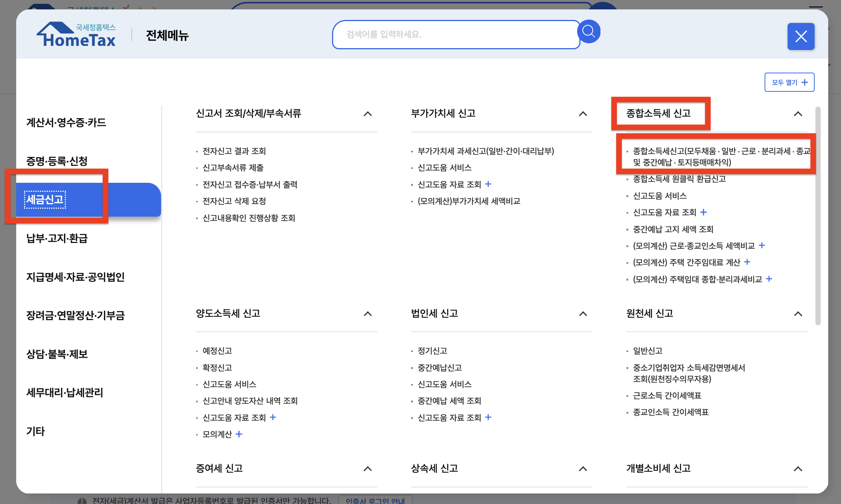The height and width of the screenshot is (504, 841).
Task: Collapse the 부가가치세 신고 section chevron
Action: tap(583, 114)
